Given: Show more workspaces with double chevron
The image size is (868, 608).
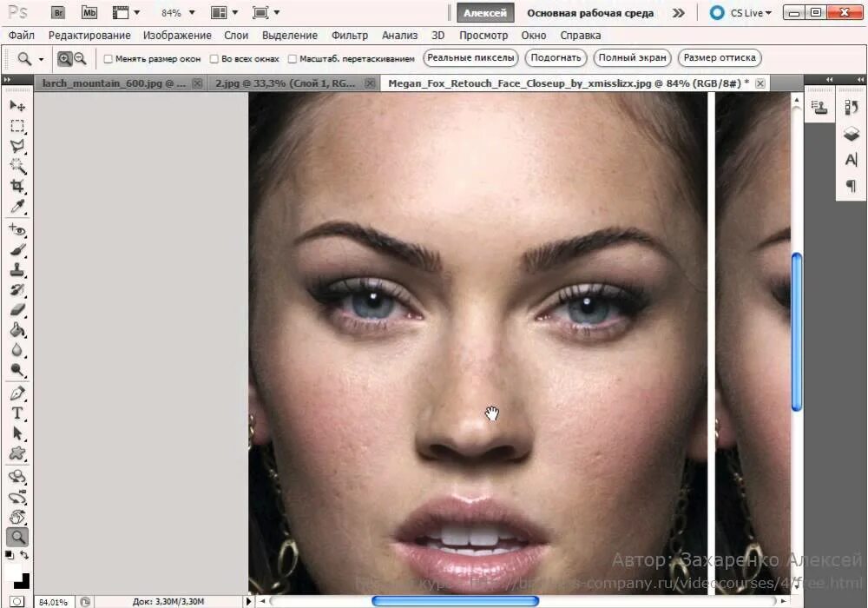Looking at the screenshot, I should pyautogui.click(x=679, y=13).
